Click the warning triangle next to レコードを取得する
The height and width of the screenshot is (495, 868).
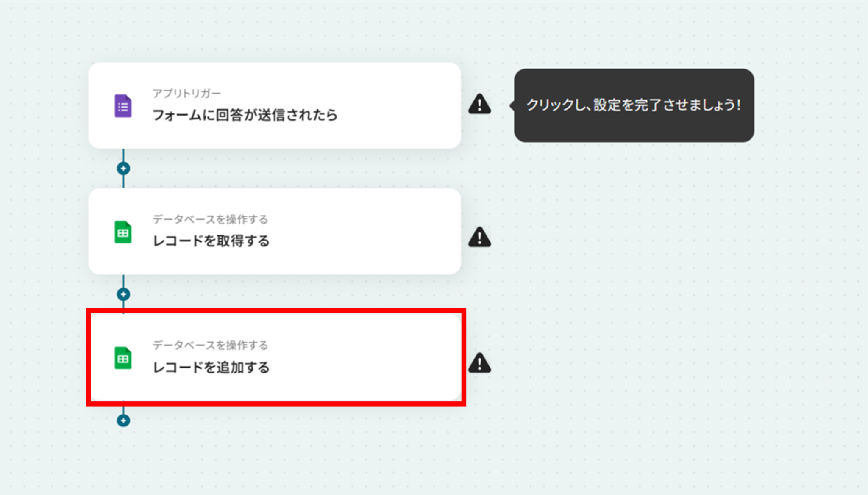[479, 237]
